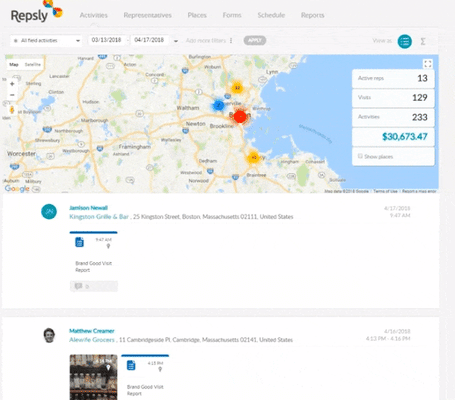Image resolution: width=455 pixels, height=400 pixels.
Task: Select the Street View pegman icon
Action: pos(12,110)
